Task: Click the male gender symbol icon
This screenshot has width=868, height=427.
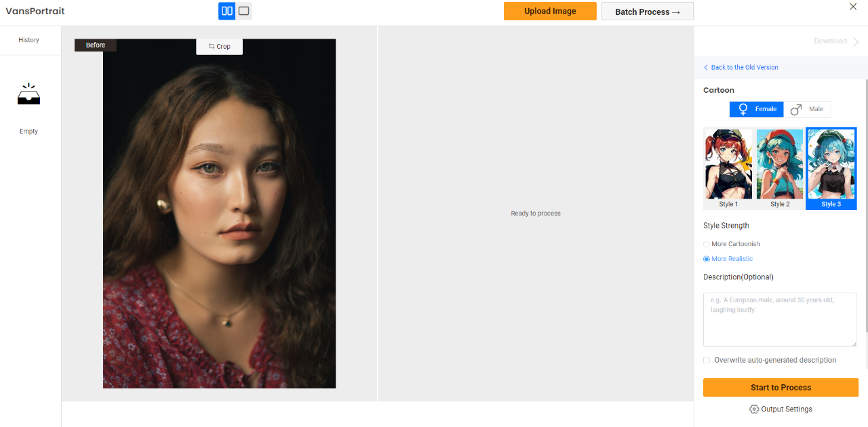Action: click(x=796, y=109)
